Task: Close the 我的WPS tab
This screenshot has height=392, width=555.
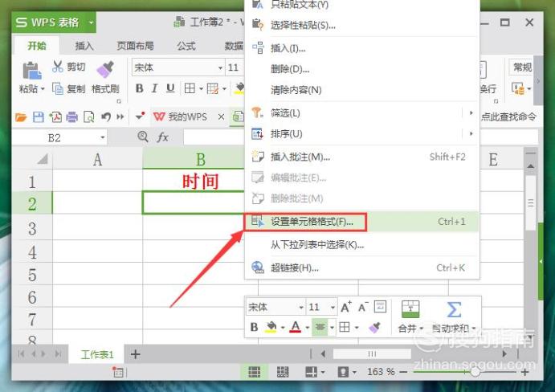Action: pos(221,116)
